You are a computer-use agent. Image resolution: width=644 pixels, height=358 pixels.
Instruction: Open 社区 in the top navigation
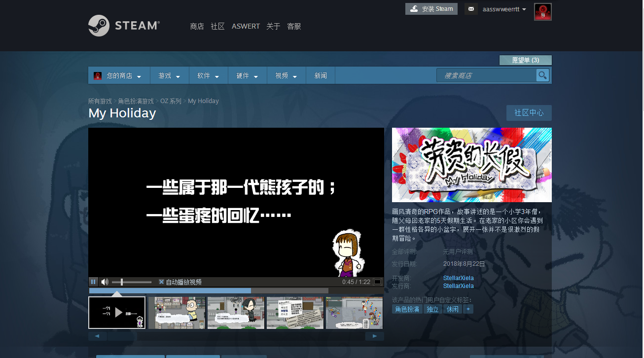pos(217,26)
